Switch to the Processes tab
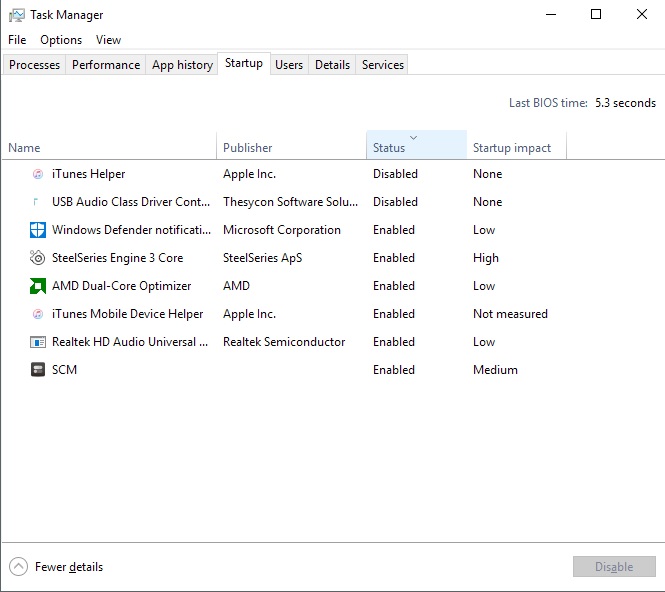The image size is (665, 592). [34, 65]
